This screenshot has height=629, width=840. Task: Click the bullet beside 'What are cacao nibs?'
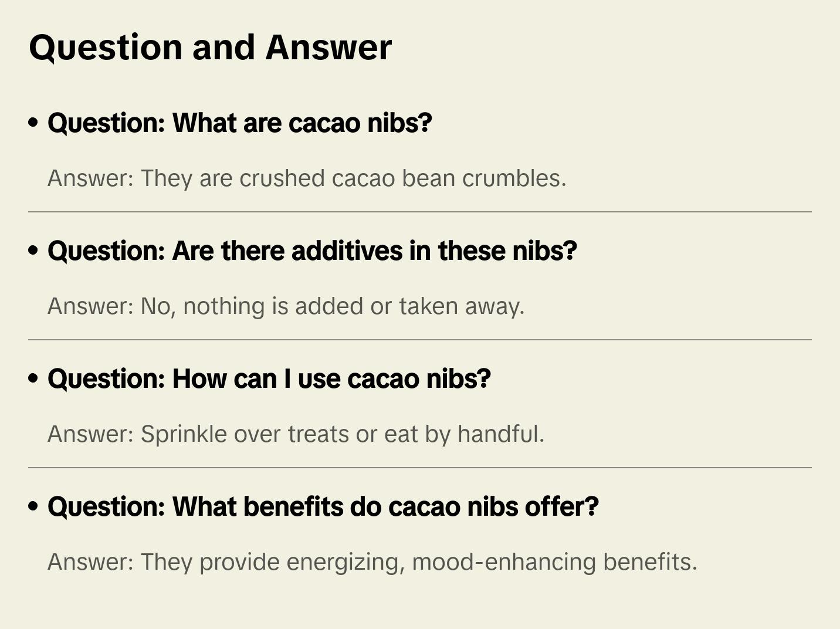33,123
